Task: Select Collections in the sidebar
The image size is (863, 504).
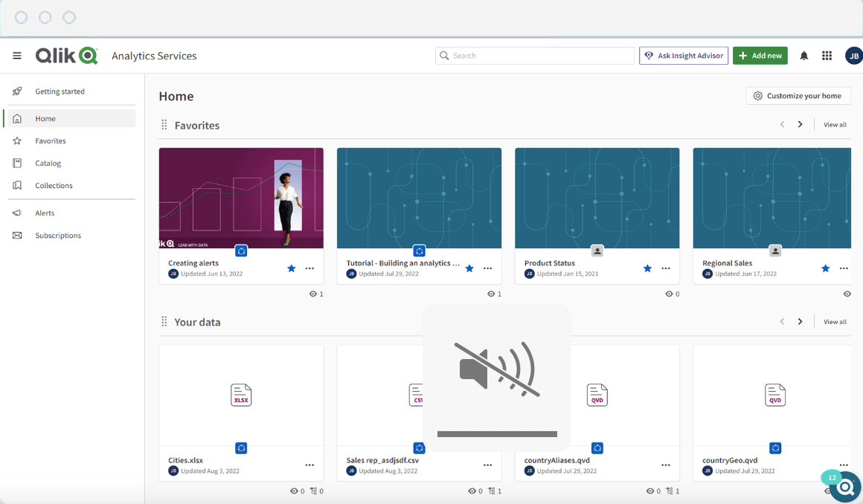Action: pyautogui.click(x=54, y=185)
